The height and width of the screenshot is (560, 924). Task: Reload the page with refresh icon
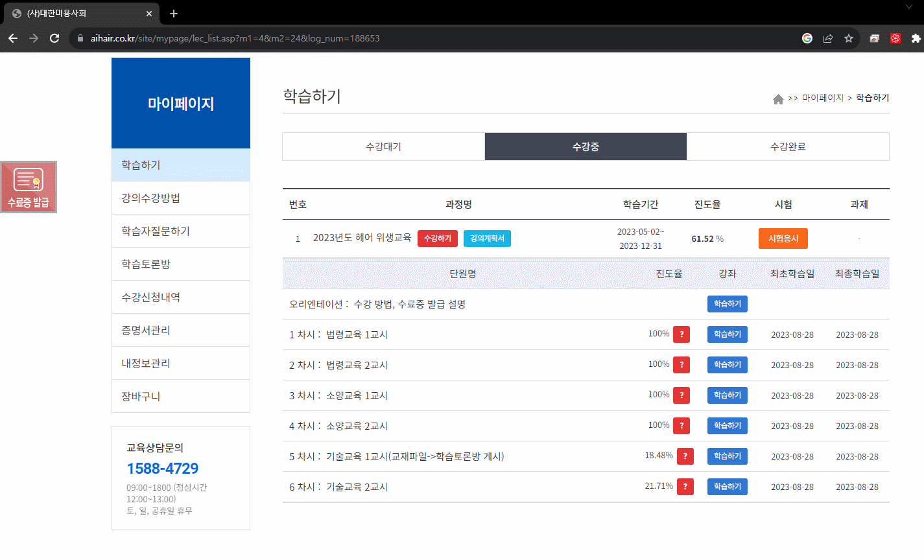[x=54, y=38]
